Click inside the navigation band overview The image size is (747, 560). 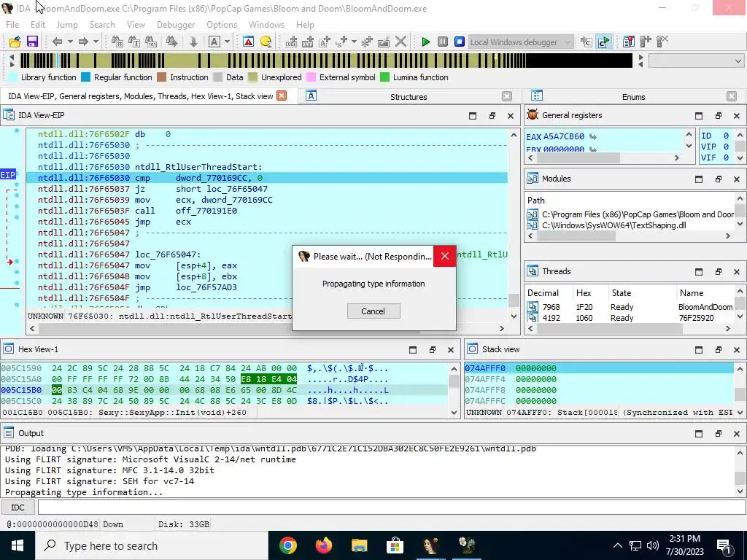point(326,61)
